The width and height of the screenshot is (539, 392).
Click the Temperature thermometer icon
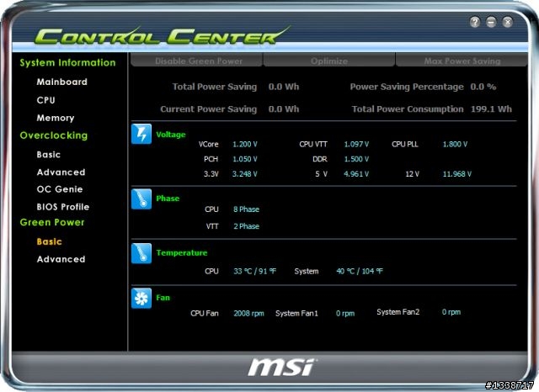click(141, 253)
